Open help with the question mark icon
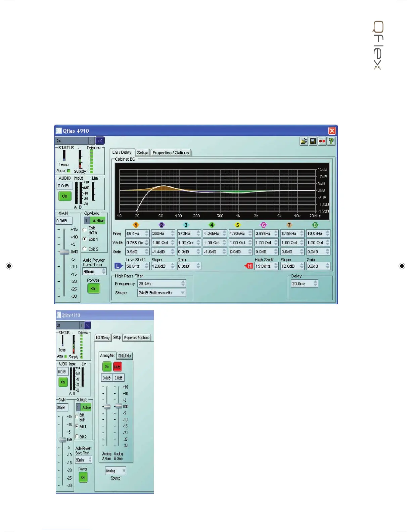The width and height of the screenshot is (411, 532). point(331,141)
